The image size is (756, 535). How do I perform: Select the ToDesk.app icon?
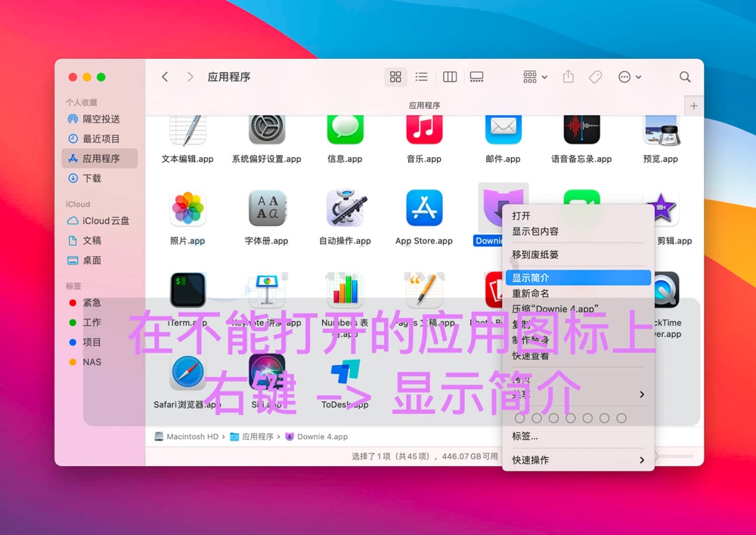[345, 372]
